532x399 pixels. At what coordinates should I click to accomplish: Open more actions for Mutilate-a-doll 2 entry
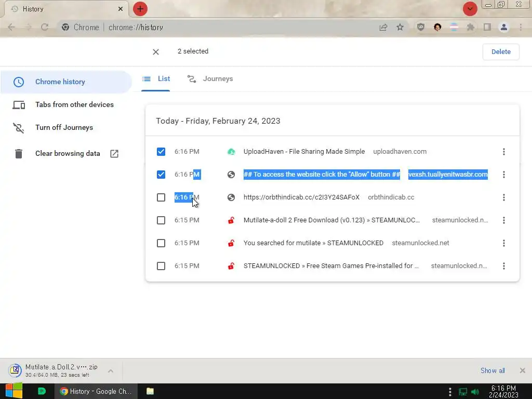tap(504, 220)
